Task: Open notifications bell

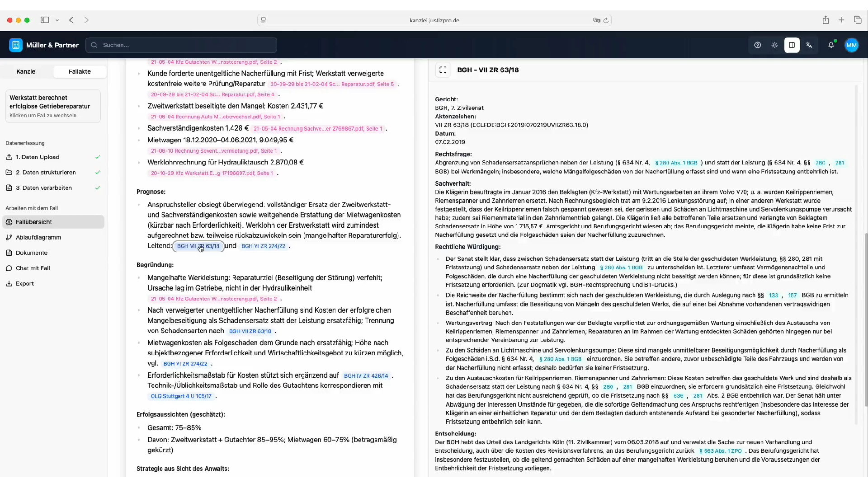Action: tap(831, 45)
